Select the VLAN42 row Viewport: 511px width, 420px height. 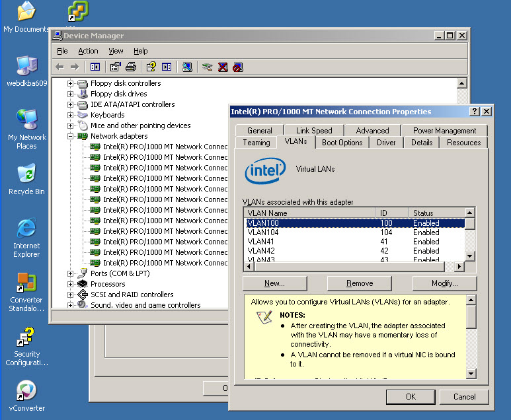[355, 251]
